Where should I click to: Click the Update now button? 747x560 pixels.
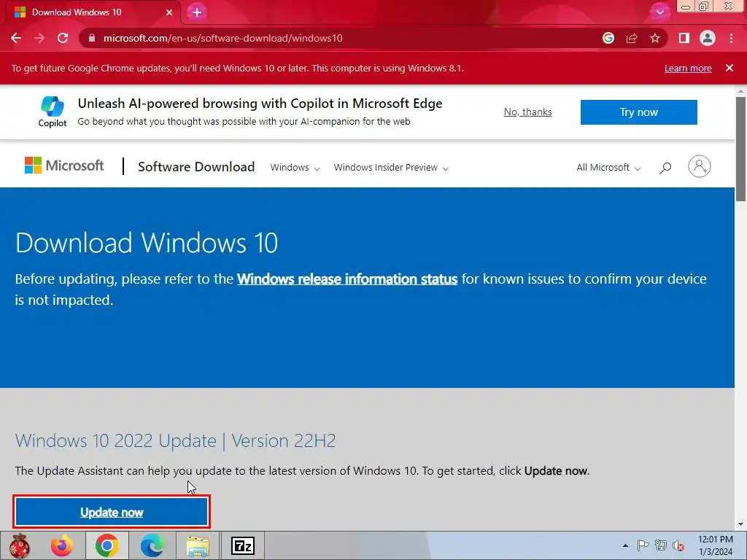112,513
